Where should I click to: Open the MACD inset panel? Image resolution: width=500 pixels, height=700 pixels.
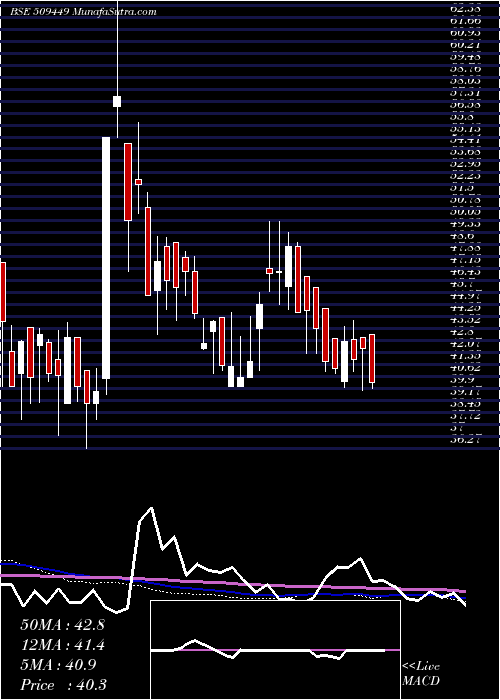(x=275, y=650)
